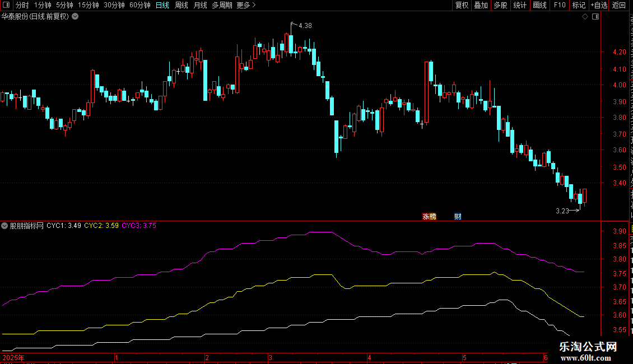Viewport: 633px width, 364px height.
Task: Open 多股 multi-stock view
Action: (x=501, y=5)
